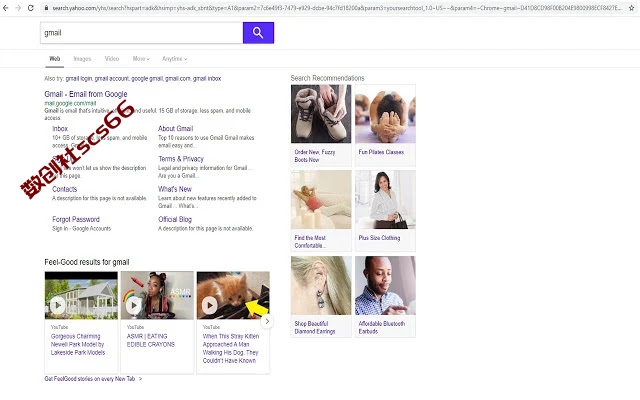Bookmark this page with the star icon
This screenshot has height=400, width=640.
coord(631,8)
